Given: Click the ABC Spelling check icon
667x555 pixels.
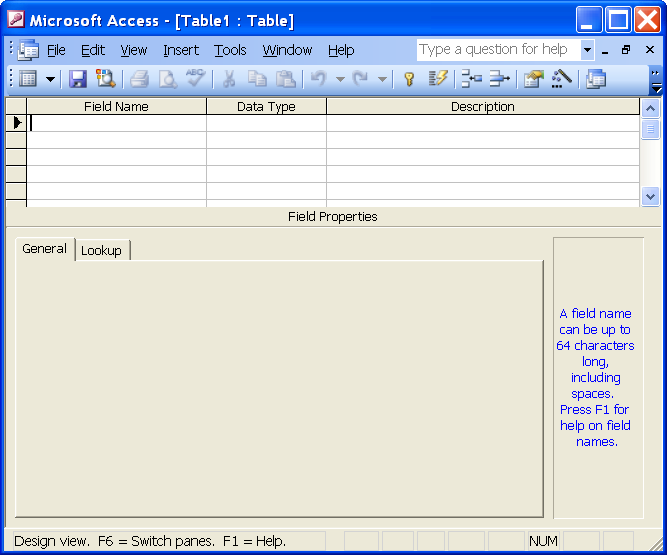Looking at the screenshot, I should coord(195,78).
